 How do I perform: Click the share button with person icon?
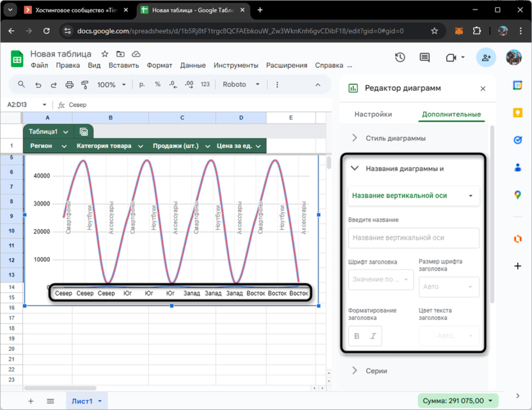486,58
